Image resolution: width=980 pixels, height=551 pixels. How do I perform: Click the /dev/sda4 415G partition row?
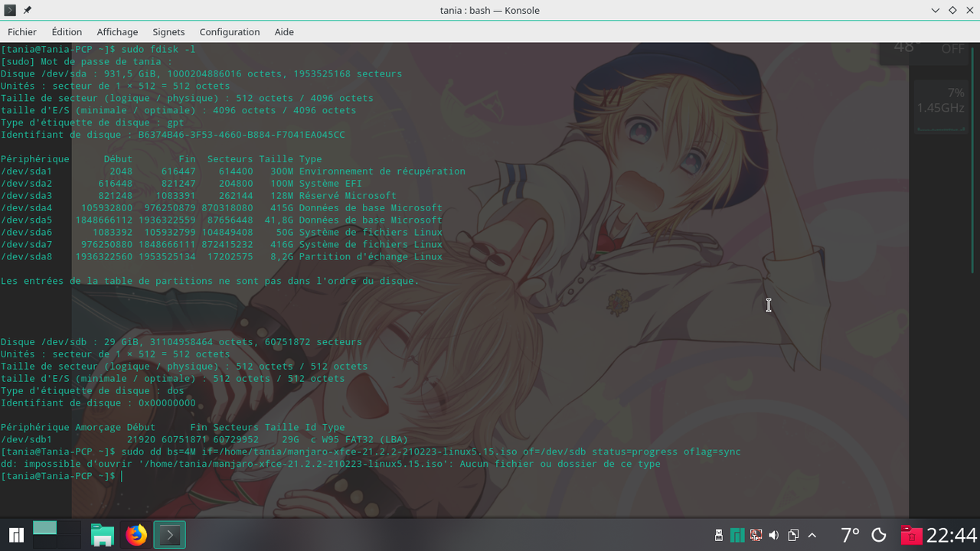[x=221, y=208]
